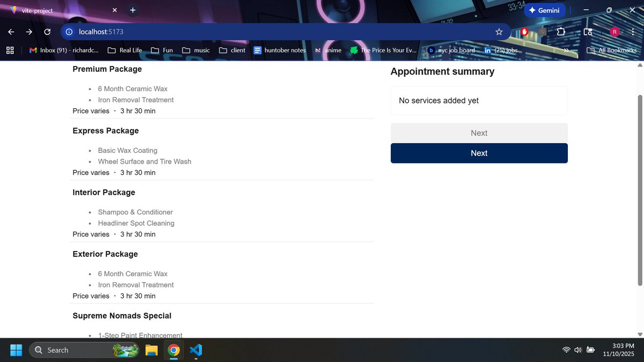
Task: Click the grey disabled Next button
Action: pyautogui.click(x=479, y=133)
